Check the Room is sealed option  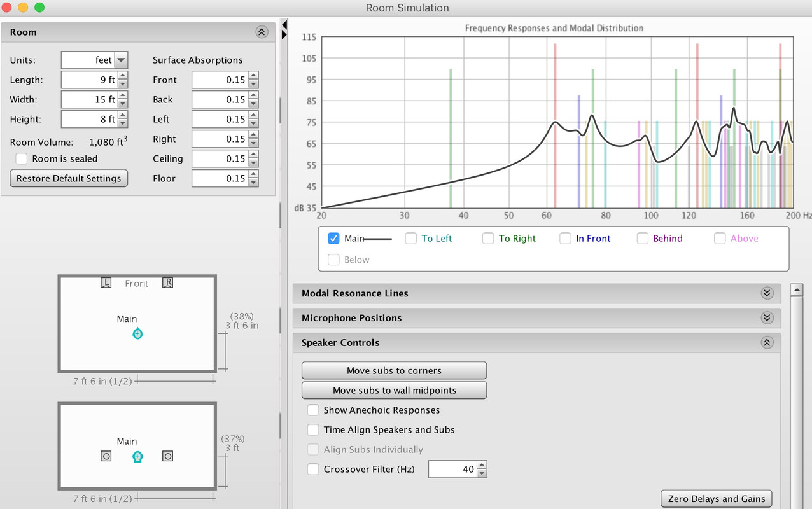click(22, 158)
